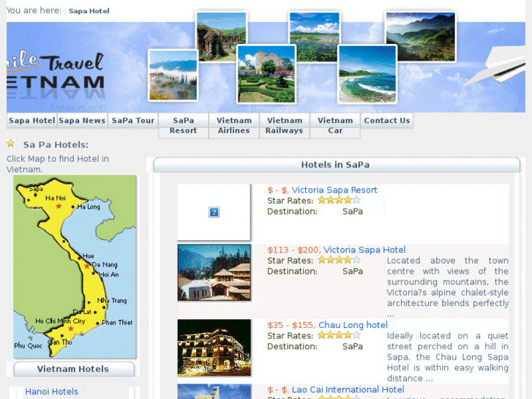
Task: Select Nha Trang on the Vietnam map
Action: (x=112, y=300)
